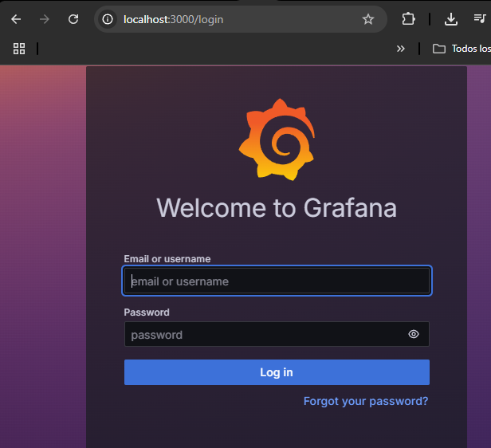491x448 pixels.
Task: Open the "Todos los" bookmarks folder
Action: click(x=462, y=49)
